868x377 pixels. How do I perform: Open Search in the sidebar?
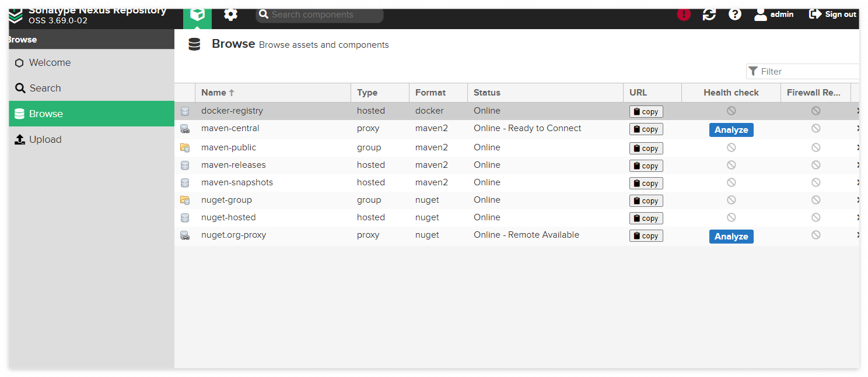pyautogui.click(x=92, y=88)
